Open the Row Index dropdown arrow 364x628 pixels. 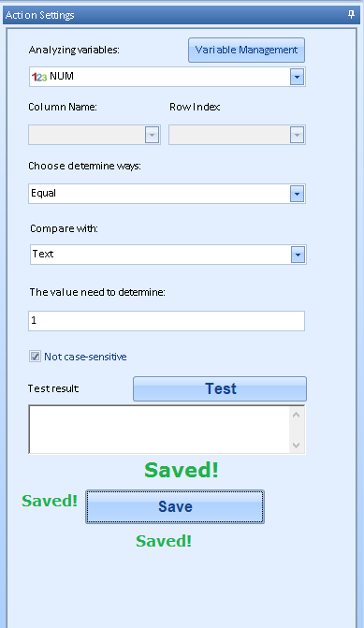(x=297, y=135)
